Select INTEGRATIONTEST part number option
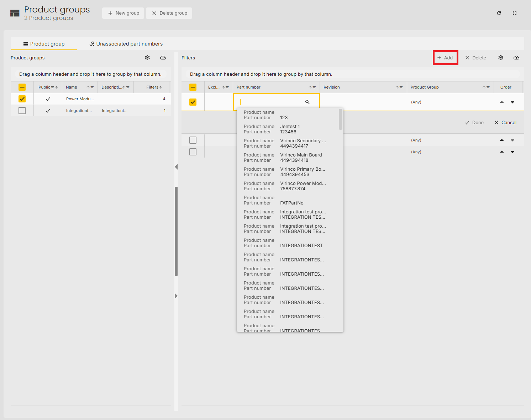This screenshot has height=420, width=531. [x=288, y=243]
